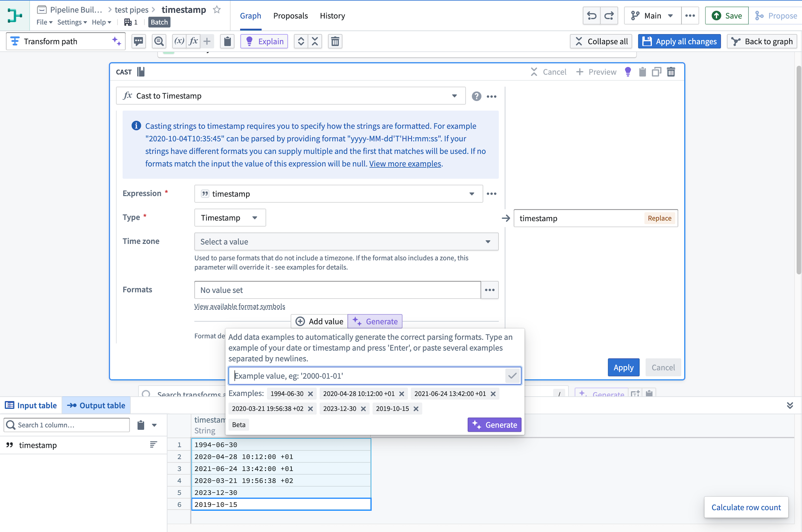Click the duplicate icon in CAST header
This screenshot has height=532, width=802.
[656, 72]
